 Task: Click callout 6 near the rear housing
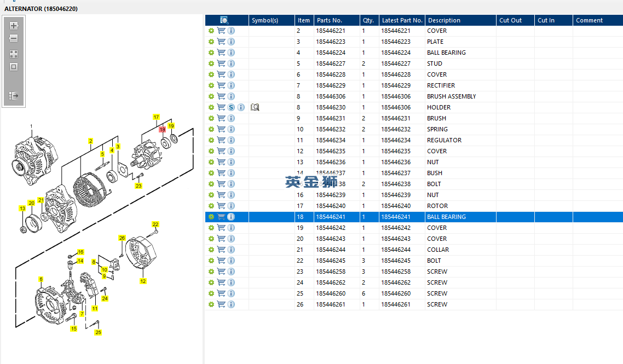(x=41, y=279)
